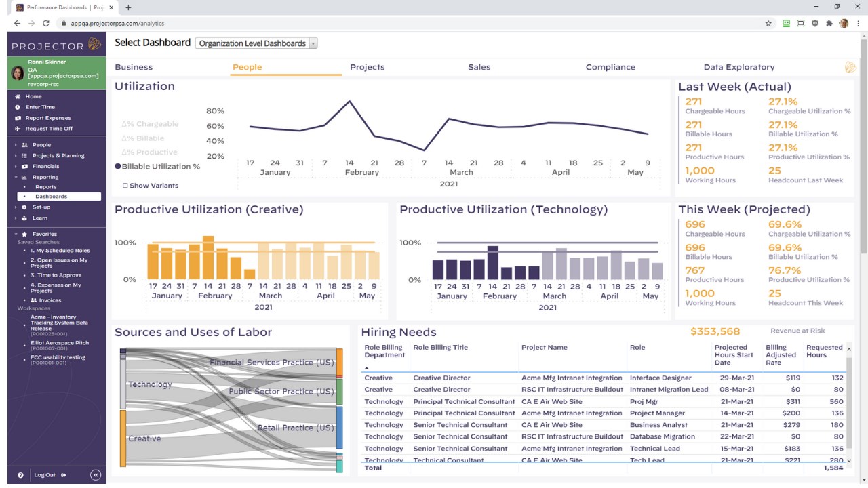Open saved search My Scheduled Roles

(60, 251)
